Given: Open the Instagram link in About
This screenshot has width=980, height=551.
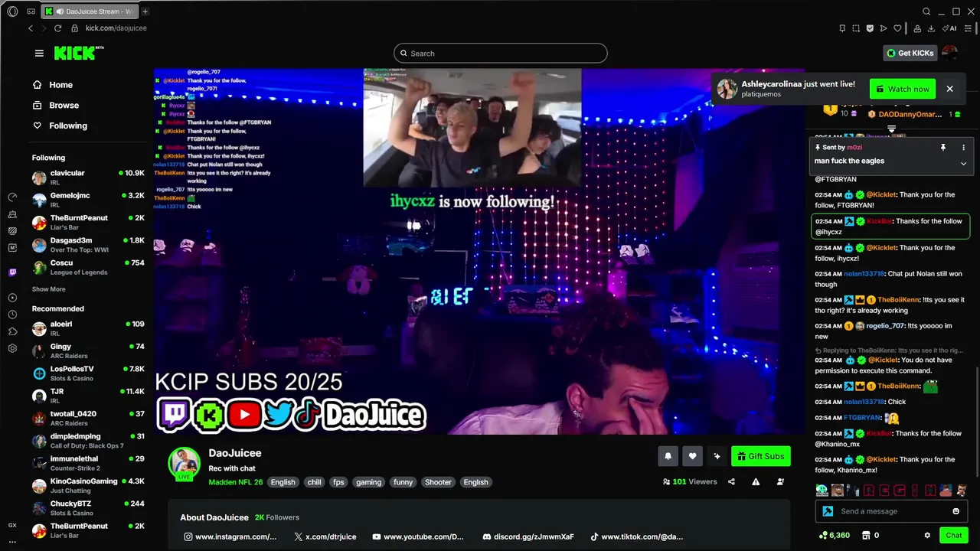Looking at the screenshot, I should point(231,537).
